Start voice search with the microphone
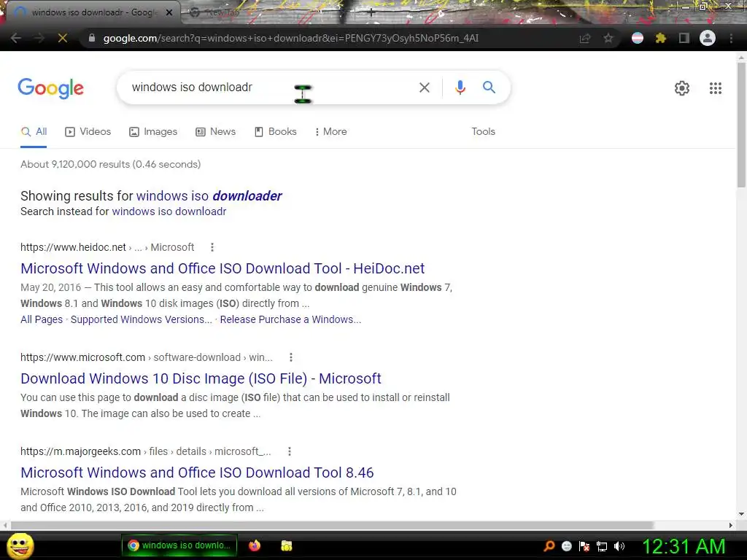 [x=460, y=87]
